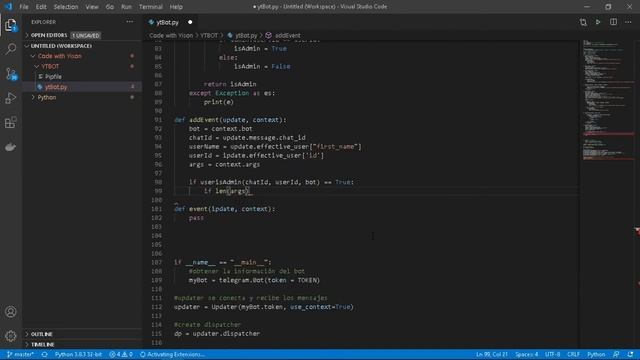Click the ytBot.py breadcrumb

point(246,36)
